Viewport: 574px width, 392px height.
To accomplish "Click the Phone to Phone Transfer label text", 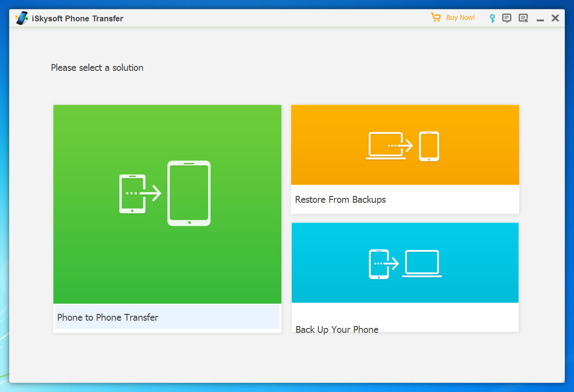I will click(x=107, y=317).
